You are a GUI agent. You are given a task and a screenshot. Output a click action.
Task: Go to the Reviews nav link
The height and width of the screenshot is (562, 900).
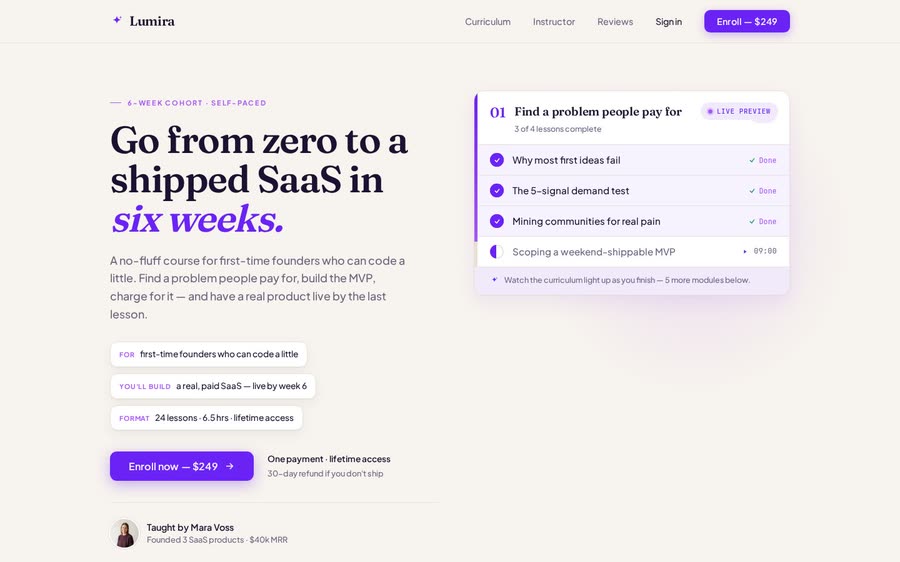coord(615,21)
